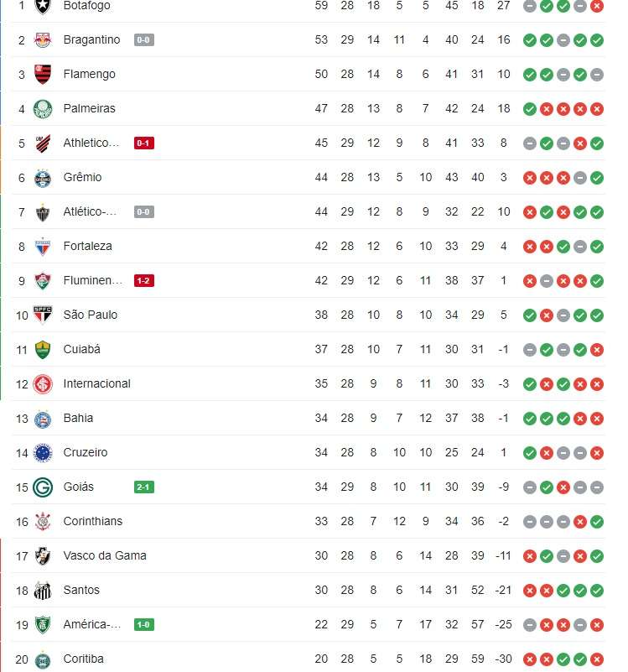This screenshot has height=672, width=628.
Task: Open América's green 1-0 score badge
Action: tap(144, 625)
